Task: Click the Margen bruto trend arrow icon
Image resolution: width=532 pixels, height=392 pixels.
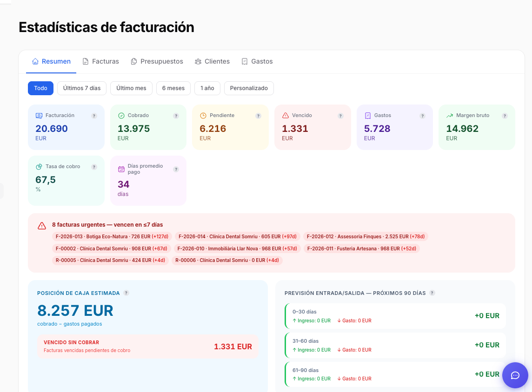Action: (450, 116)
